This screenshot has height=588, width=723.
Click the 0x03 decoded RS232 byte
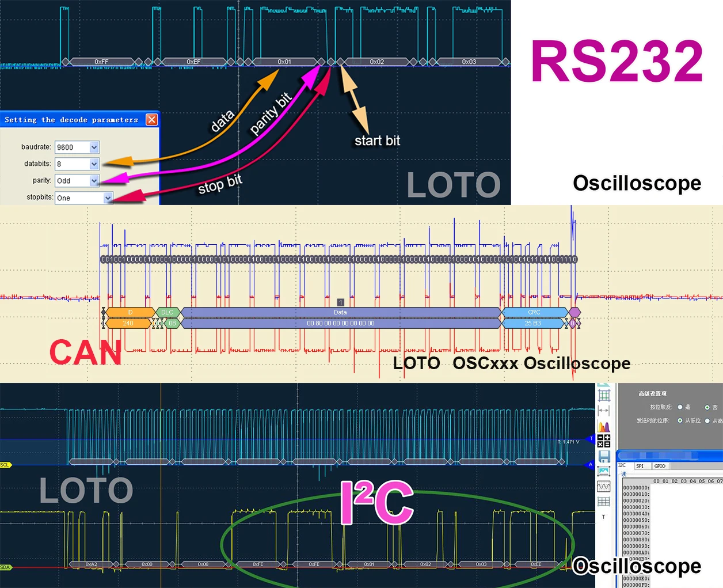[469, 62]
